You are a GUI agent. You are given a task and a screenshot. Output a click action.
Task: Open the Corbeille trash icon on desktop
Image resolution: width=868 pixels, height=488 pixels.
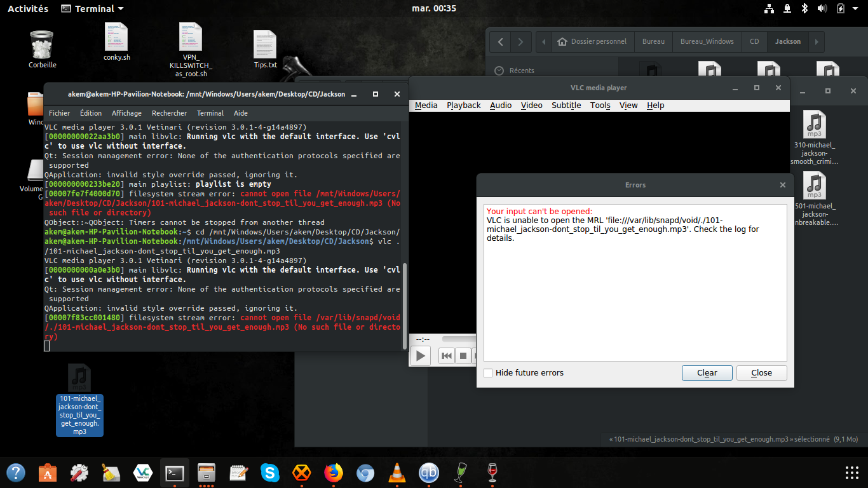(43, 50)
